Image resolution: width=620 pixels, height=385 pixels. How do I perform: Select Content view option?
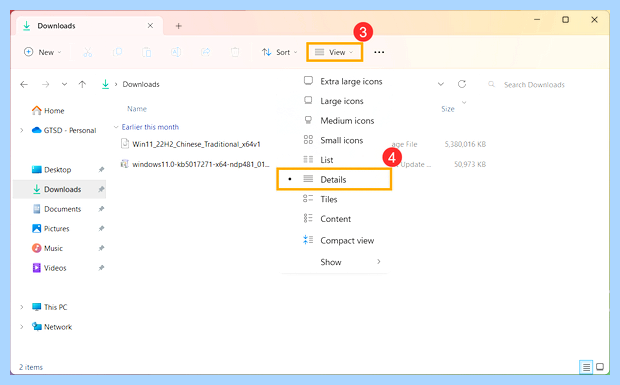point(327,219)
